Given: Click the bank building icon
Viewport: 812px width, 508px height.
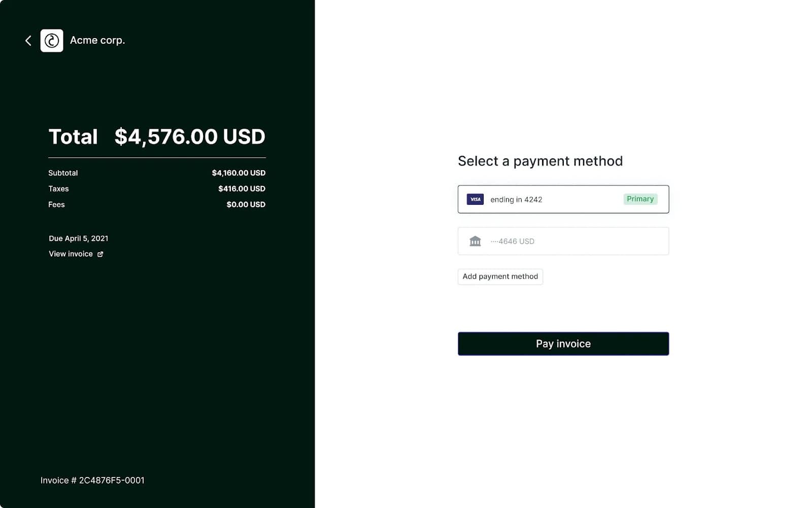Looking at the screenshot, I should [x=475, y=241].
